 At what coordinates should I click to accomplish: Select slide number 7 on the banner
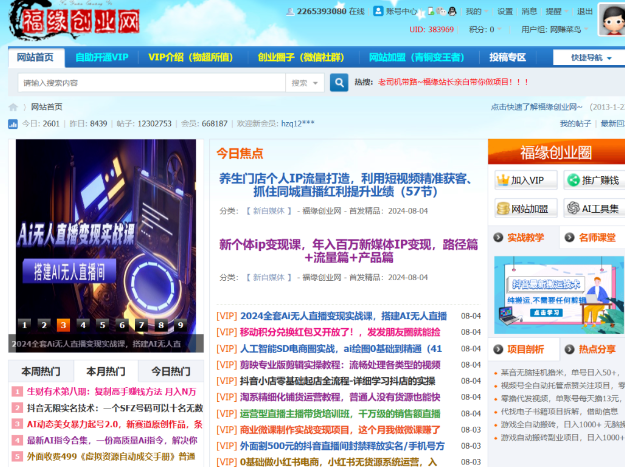click(142, 325)
